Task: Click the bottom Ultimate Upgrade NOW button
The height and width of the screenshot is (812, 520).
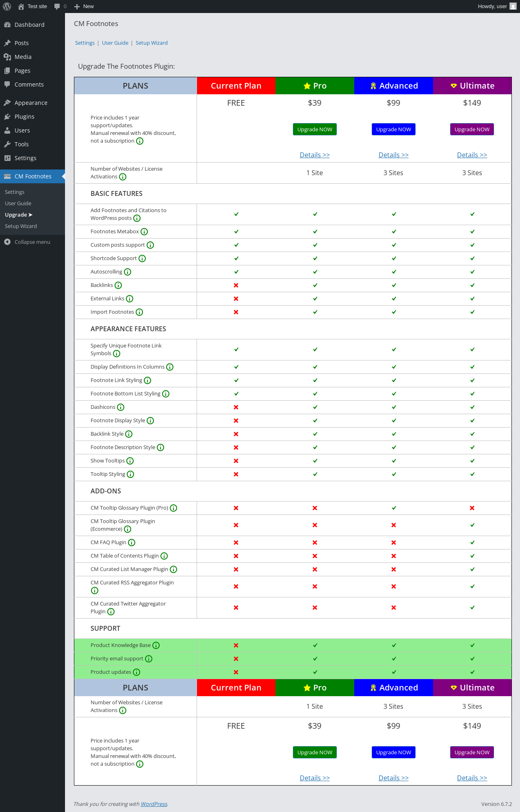Action: [x=472, y=752]
